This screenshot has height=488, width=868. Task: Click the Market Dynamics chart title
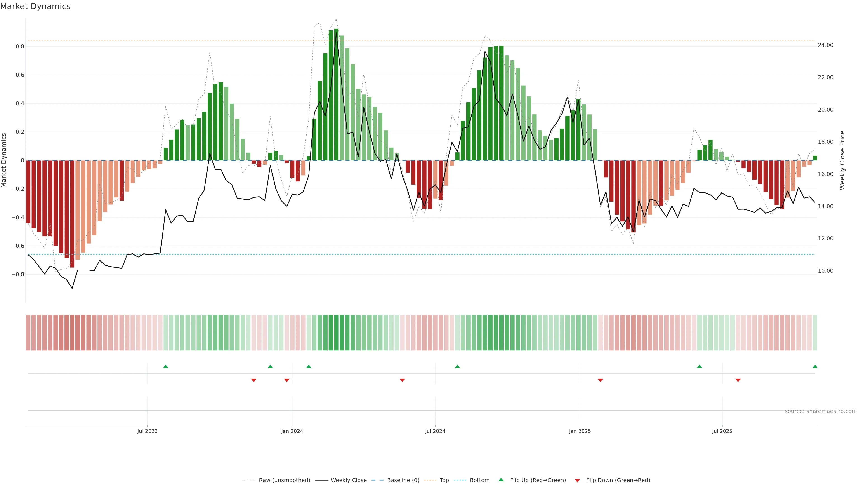click(x=35, y=6)
